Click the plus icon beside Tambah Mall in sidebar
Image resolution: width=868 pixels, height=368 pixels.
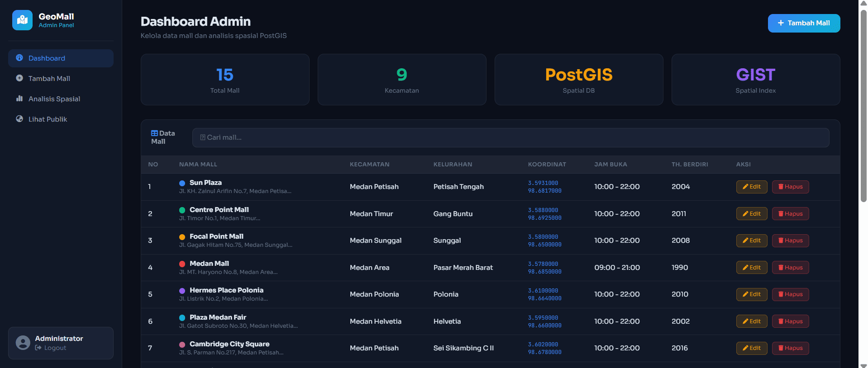click(x=19, y=78)
